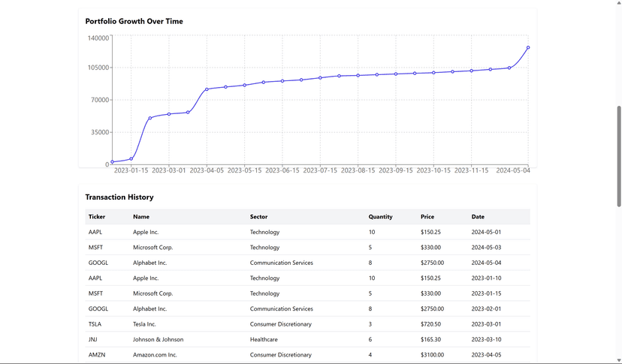Screen dimensions: 622x364
Task: Click the Date column header
Action: pyautogui.click(x=479, y=217)
